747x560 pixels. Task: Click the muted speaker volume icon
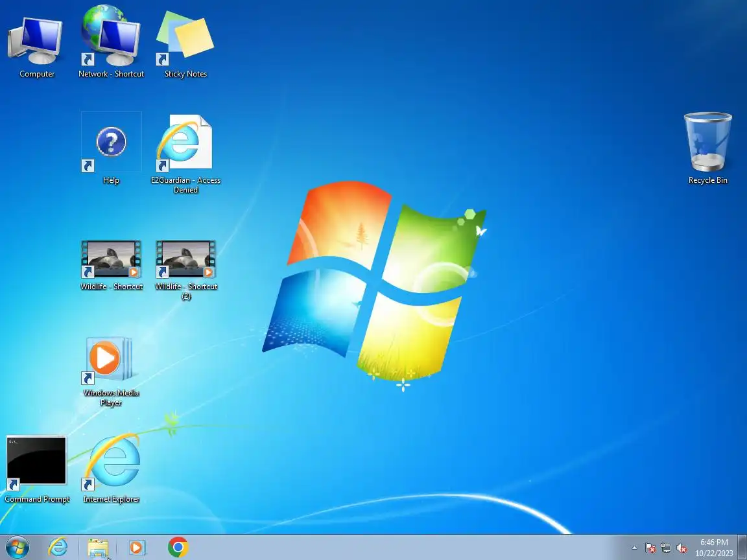point(682,548)
